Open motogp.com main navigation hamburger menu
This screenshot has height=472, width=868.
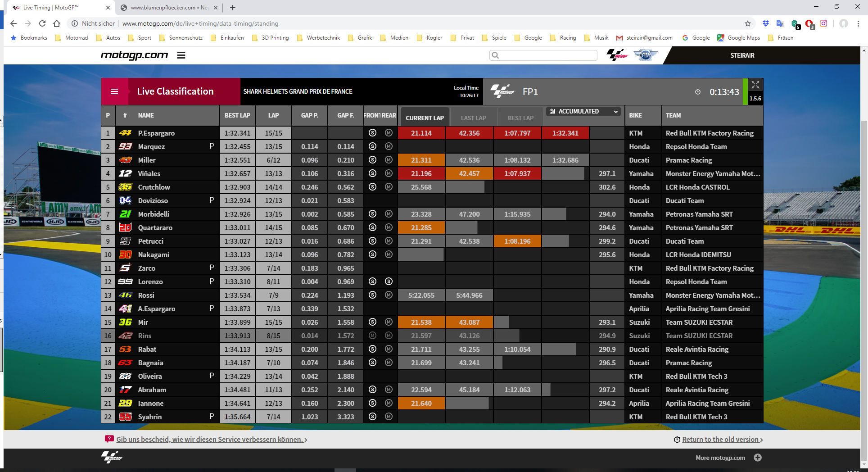click(181, 55)
